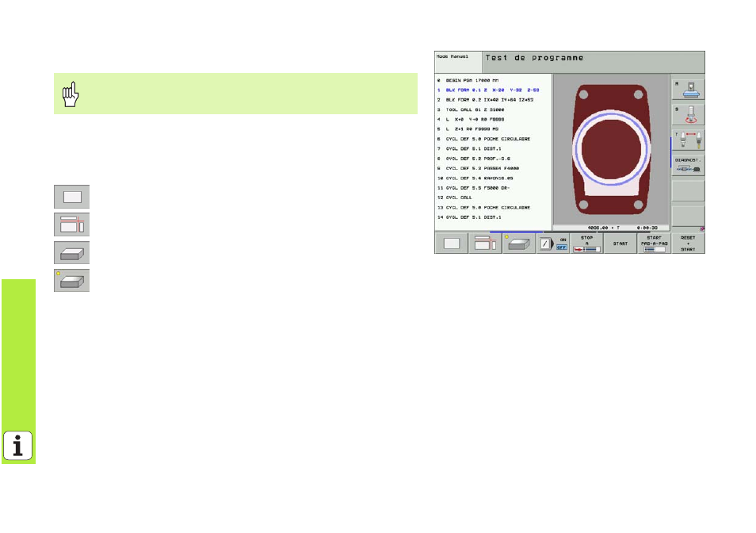The width and height of the screenshot is (756, 533).
Task: Toggle the block skip ON/OFF soft key
Action: coord(552,243)
